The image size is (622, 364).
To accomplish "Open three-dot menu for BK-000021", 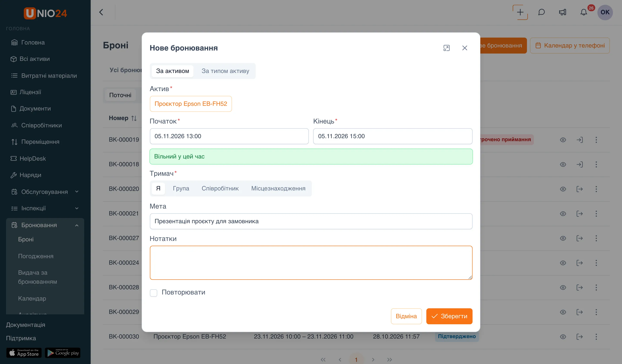I will pyautogui.click(x=596, y=214).
